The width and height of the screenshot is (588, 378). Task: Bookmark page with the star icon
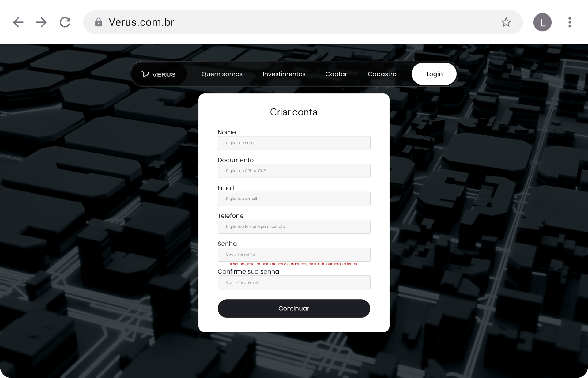pos(506,22)
